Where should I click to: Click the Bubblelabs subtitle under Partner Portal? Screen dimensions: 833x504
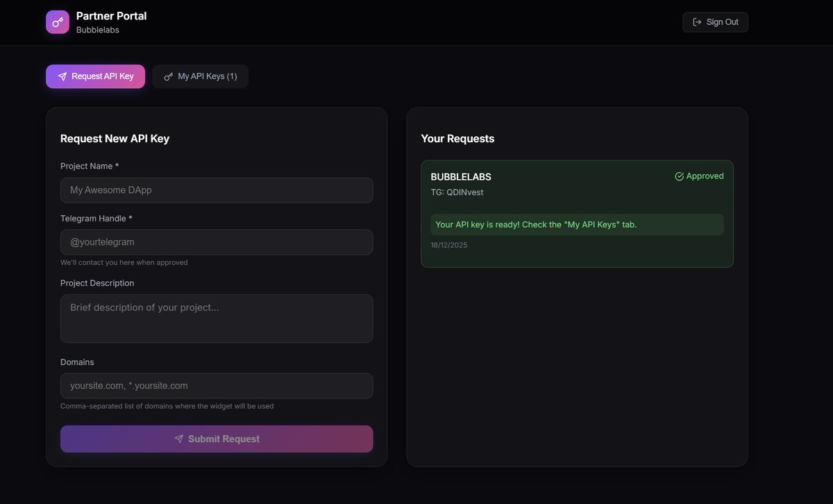(x=96, y=30)
